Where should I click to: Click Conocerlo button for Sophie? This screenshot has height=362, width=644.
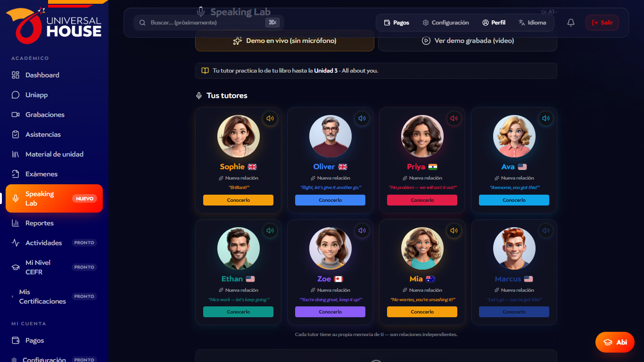click(x=238, y=200)
